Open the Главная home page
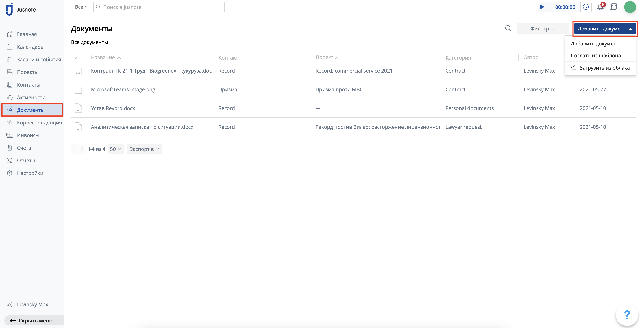The height and width of the screenshot is (328, 644). coord(27,34)
